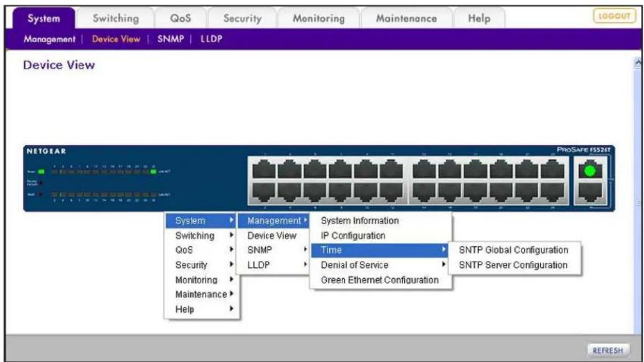Click the green active port on the switch

click(x=590, y=170)
